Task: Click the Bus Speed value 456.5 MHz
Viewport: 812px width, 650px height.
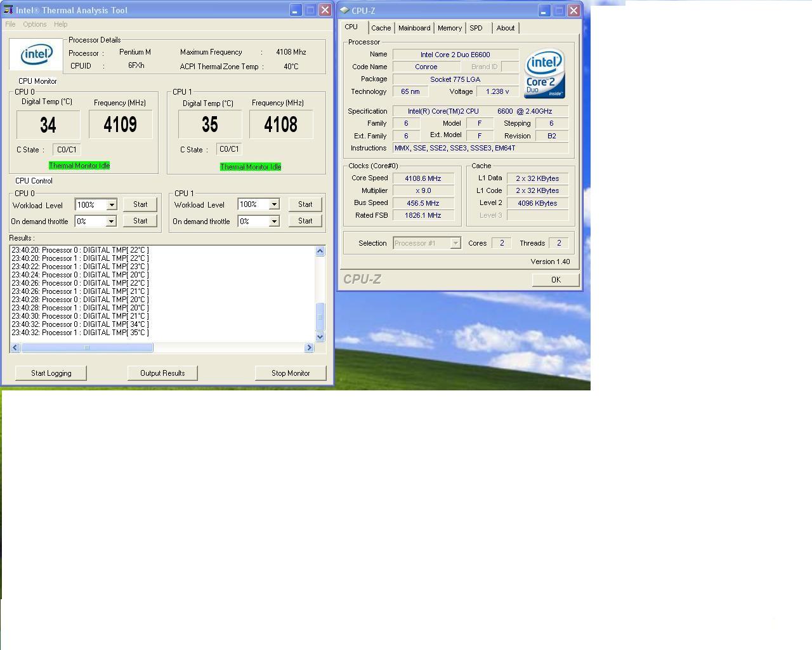Action: point(423,203)
